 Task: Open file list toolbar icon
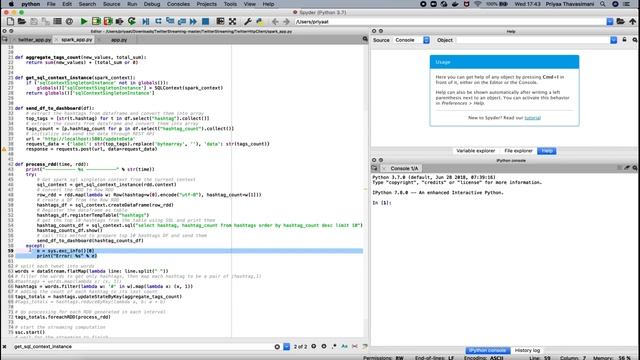57,22
